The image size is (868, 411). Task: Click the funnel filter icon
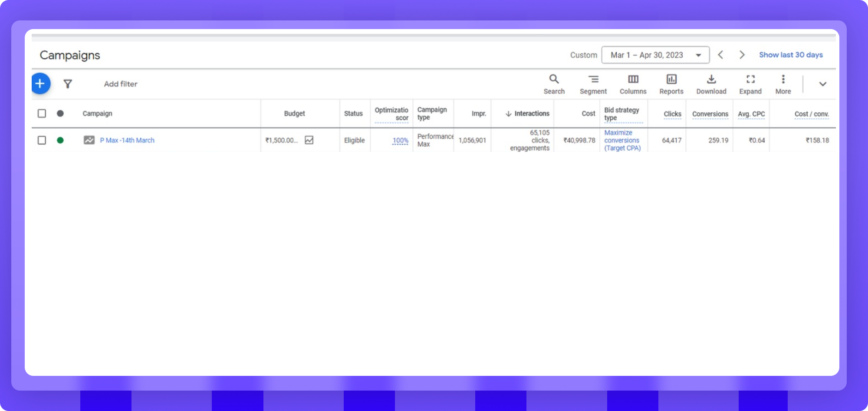68,84
